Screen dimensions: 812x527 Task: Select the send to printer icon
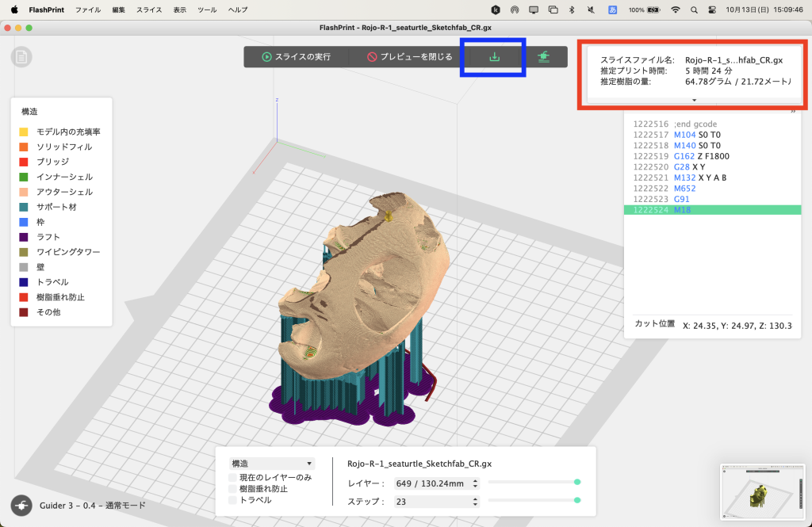[x=544, y=56]
